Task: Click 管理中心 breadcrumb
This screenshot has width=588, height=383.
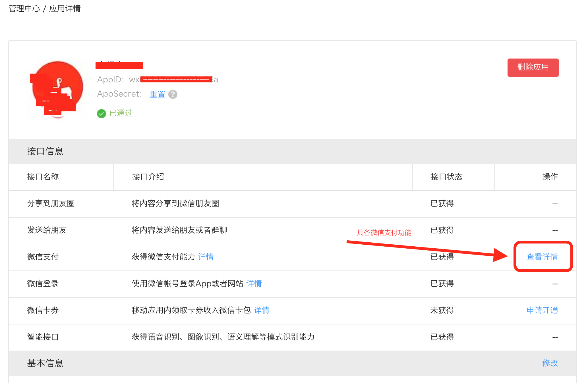Action: pos(24,9)
